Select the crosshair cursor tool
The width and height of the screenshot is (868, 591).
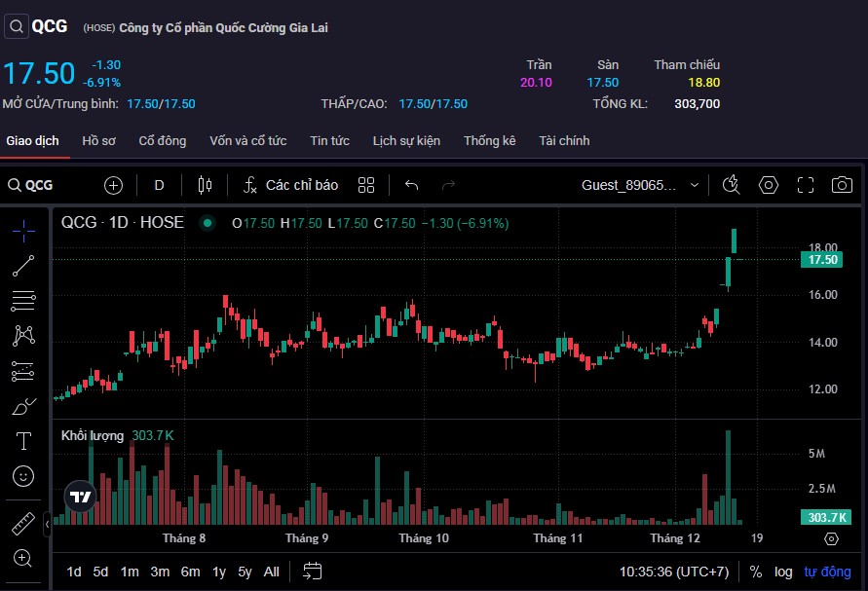tap(23, 230)
